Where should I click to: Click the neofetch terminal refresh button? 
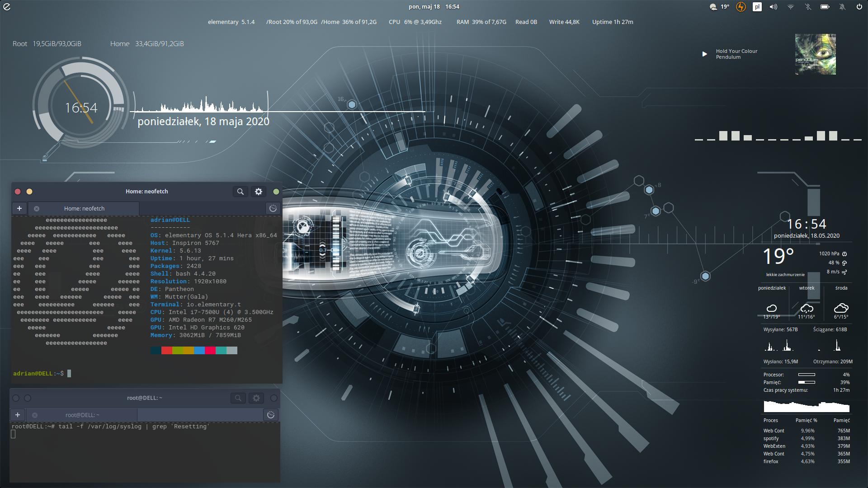[273, 208]
